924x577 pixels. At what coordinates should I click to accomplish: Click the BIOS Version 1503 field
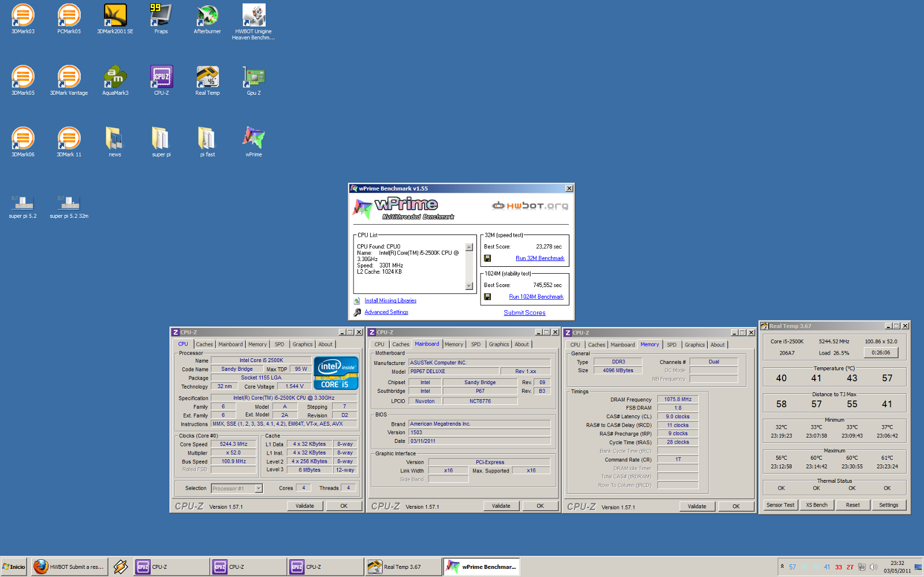point(479,432)
